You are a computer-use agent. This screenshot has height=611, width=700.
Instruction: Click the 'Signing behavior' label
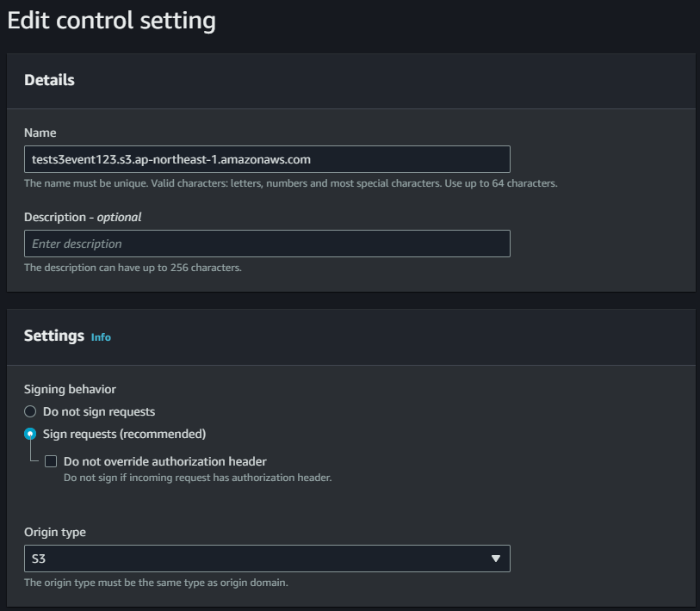pyautogui.click(x=70, y=390)
